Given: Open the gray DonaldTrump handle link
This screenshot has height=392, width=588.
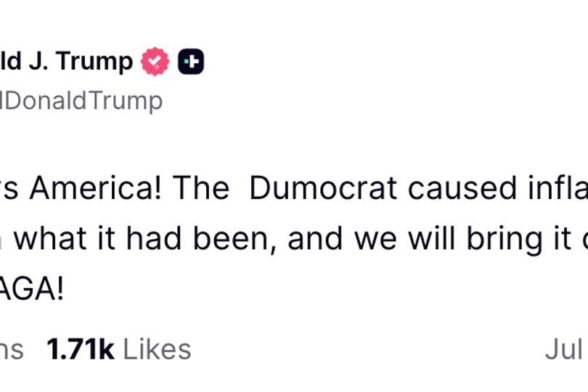Looking at the screenshot, I should point(81,101).
